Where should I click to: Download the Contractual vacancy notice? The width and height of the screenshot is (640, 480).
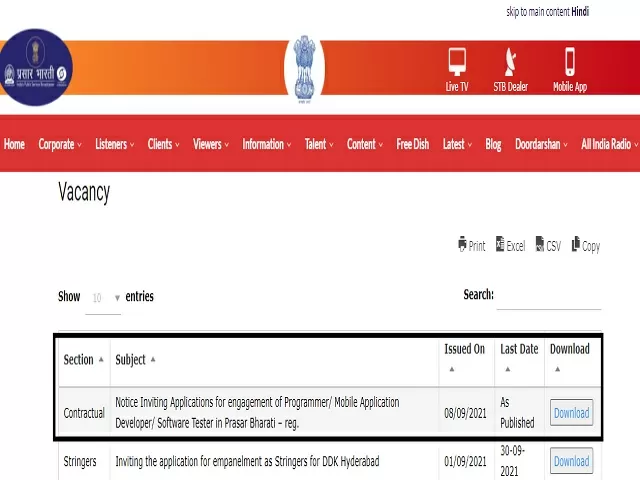tap(571, 413)
